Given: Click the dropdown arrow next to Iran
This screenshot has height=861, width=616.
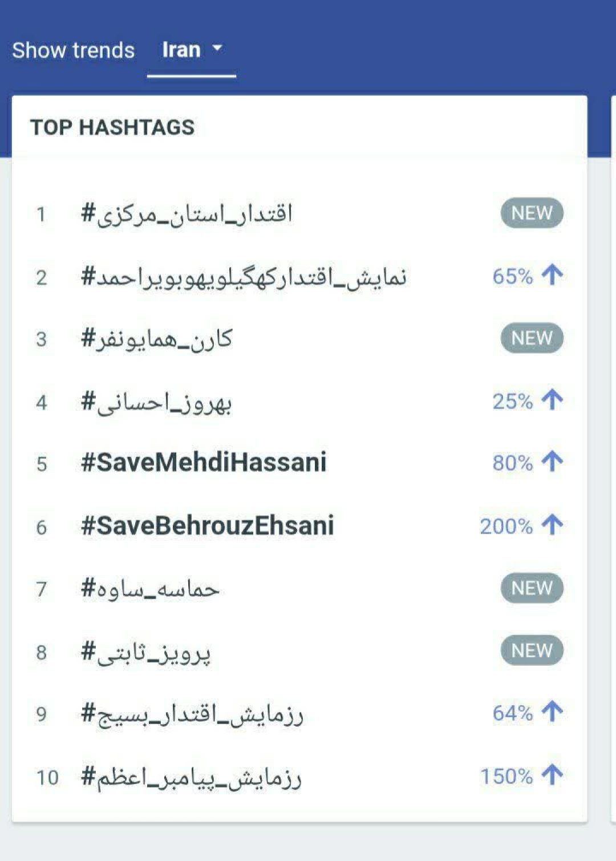Looking at the screenshot, I should point(217,49).
